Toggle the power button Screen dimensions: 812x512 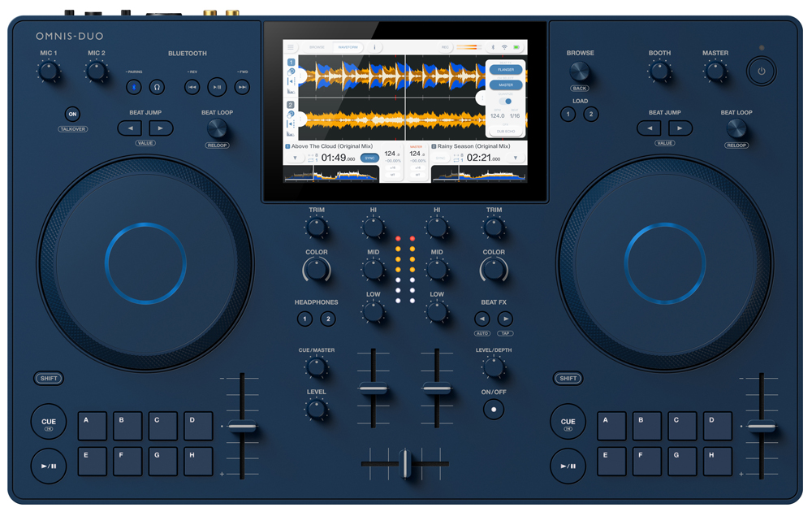click(762, 71)
